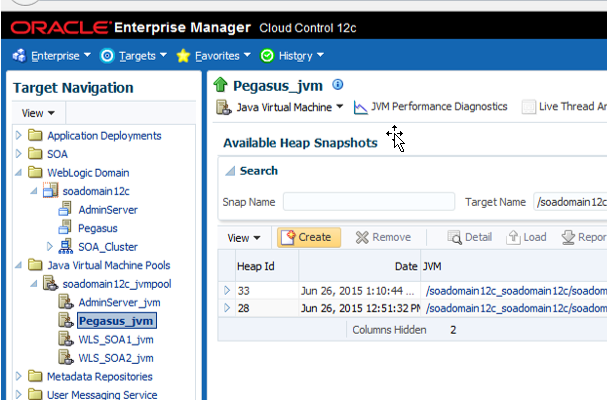Open the AdminServer link under soadomain12c

[108, 210]
